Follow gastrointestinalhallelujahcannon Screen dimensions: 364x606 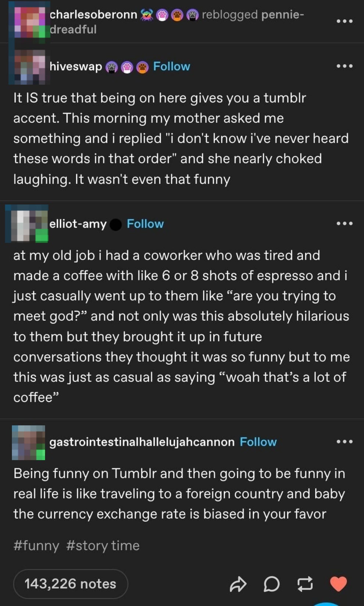click(x=258, y=442)
